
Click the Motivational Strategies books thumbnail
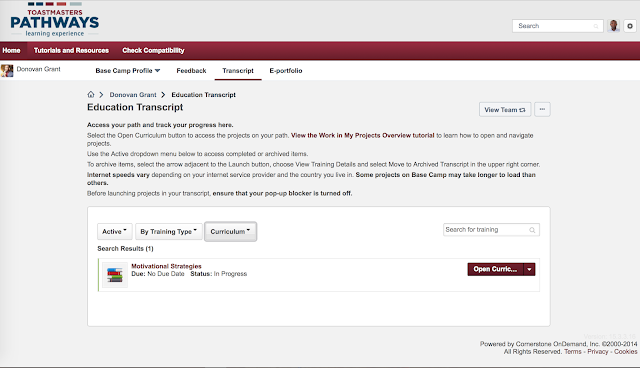(x=115, y=275)
